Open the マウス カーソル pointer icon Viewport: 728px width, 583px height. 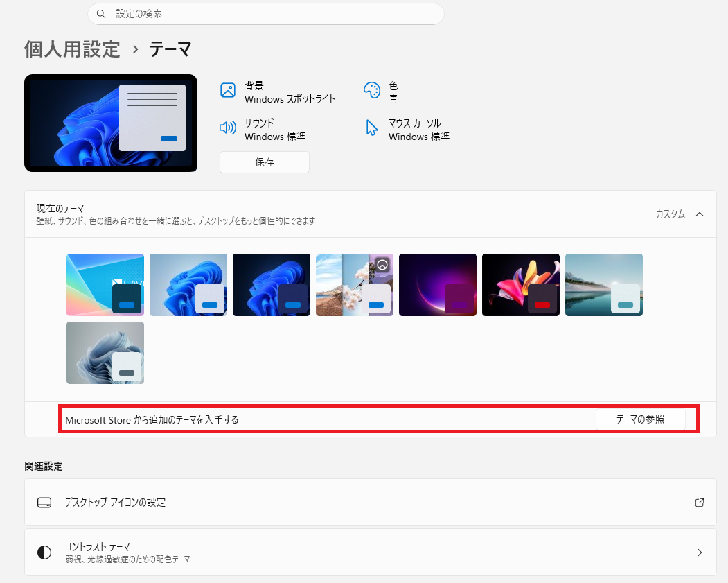coord(371,128)
